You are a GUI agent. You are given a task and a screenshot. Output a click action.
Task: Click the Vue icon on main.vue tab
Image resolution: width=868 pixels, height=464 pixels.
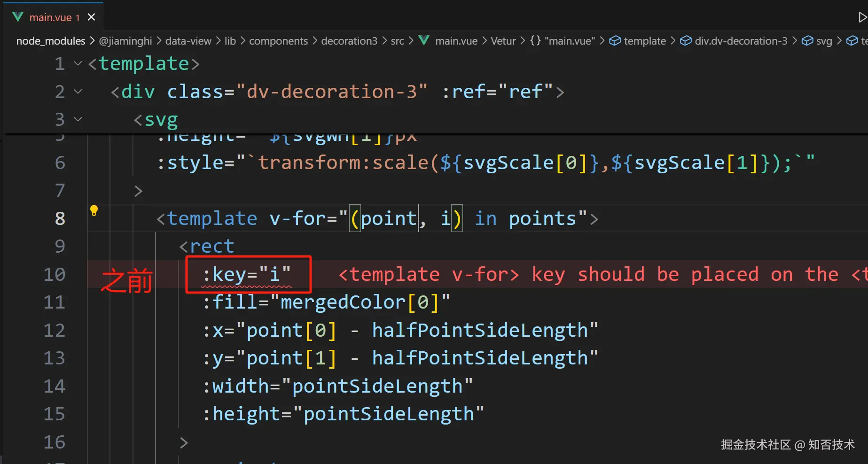pos(18,17)
